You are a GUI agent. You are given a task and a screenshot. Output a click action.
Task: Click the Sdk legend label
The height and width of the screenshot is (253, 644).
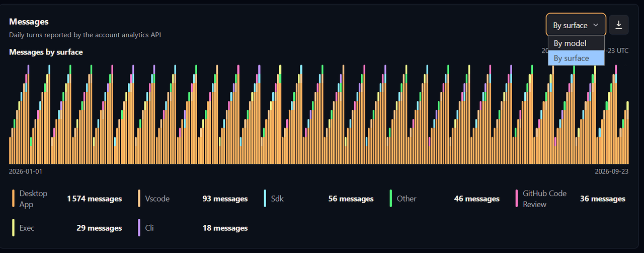tap(277, 199)
